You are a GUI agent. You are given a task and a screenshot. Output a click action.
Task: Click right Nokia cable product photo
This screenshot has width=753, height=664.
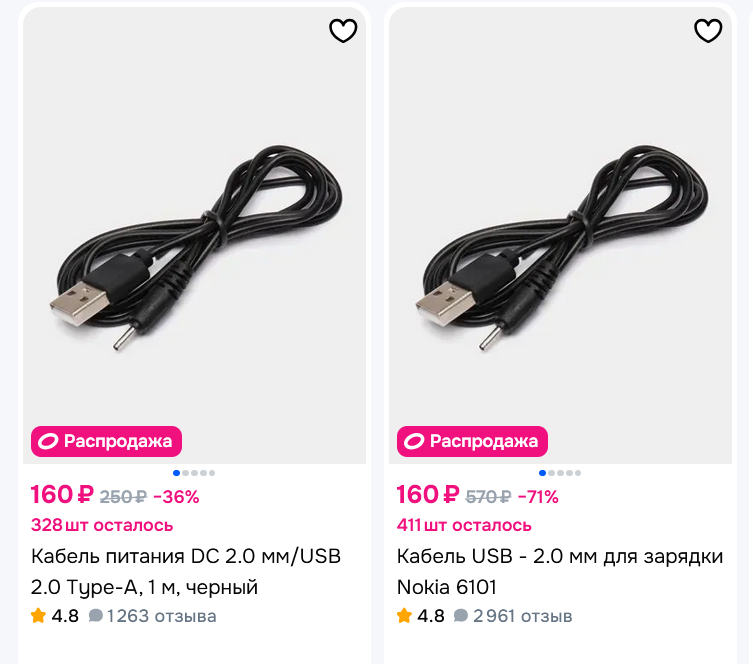click(x=560, y=235)
